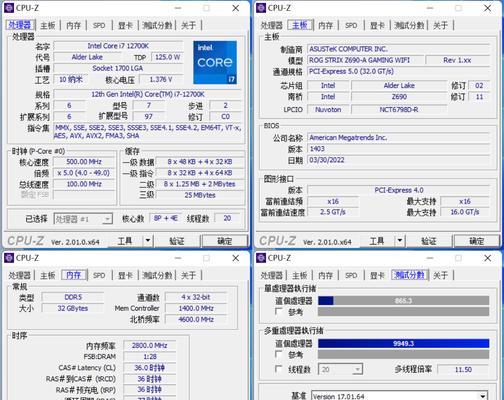
Task: Select PCI-Express 4.0 graphic interface version
Action: click(x=398, y=190)
